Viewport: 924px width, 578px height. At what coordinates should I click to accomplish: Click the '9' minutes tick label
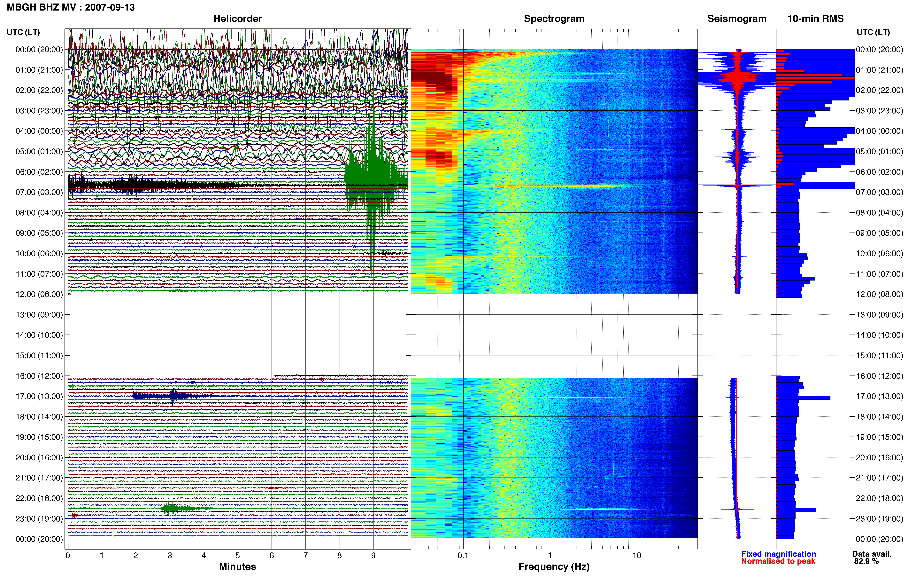[373, 555]
